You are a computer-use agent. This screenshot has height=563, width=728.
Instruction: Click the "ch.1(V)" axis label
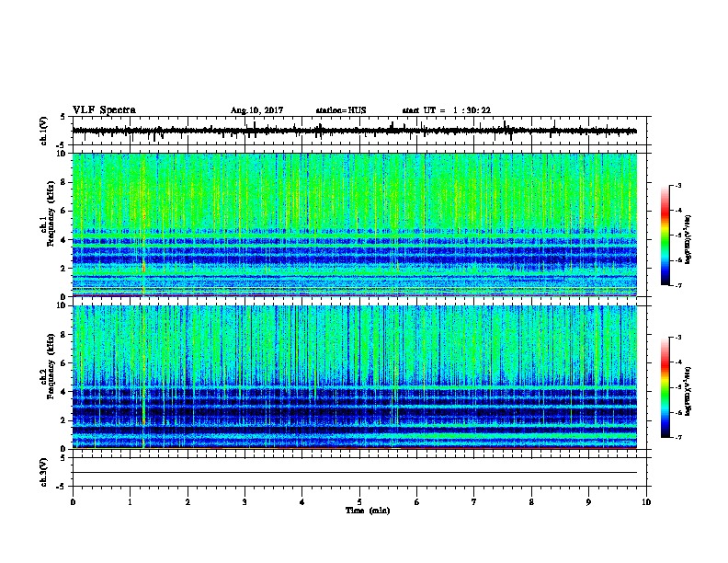click(44, 131)
